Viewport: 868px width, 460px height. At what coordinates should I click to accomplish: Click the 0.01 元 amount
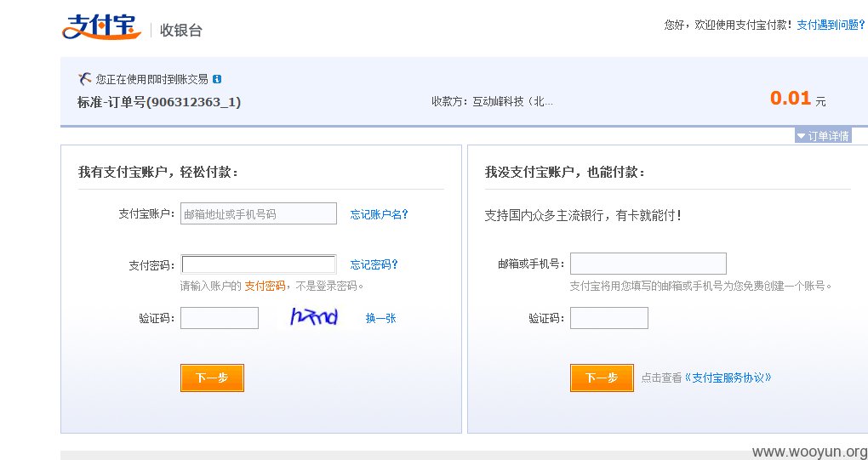pyautogui.click(x=797, y=99)
